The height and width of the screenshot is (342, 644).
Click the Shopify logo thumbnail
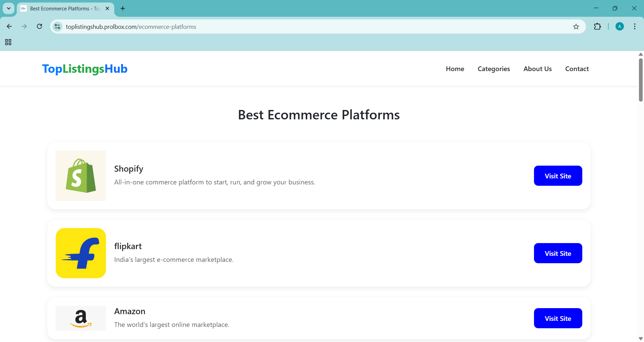[x=81, y=176]
